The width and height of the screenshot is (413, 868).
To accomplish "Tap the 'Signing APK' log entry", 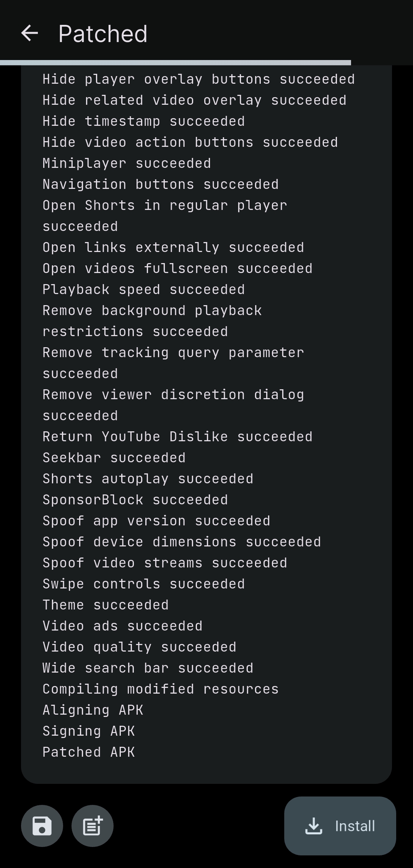I will click(88, 731).
